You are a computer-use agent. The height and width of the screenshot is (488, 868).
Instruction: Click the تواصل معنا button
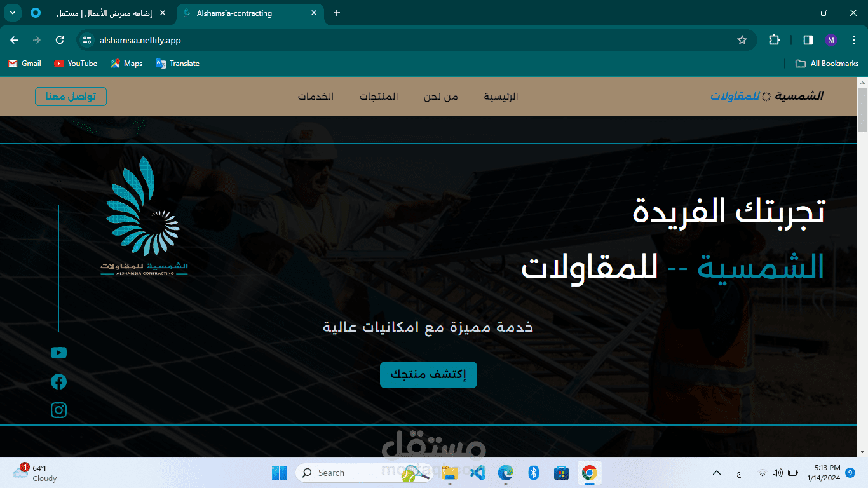coord(71,97)
